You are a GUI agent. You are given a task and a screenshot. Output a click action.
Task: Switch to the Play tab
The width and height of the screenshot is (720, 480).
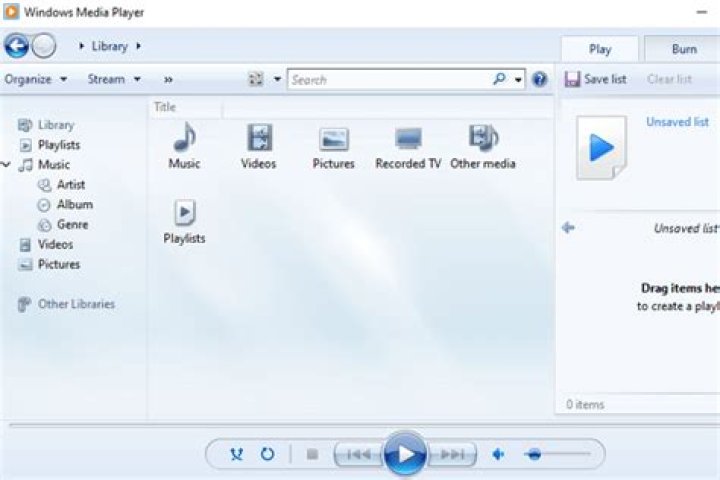tap(600, 49)
